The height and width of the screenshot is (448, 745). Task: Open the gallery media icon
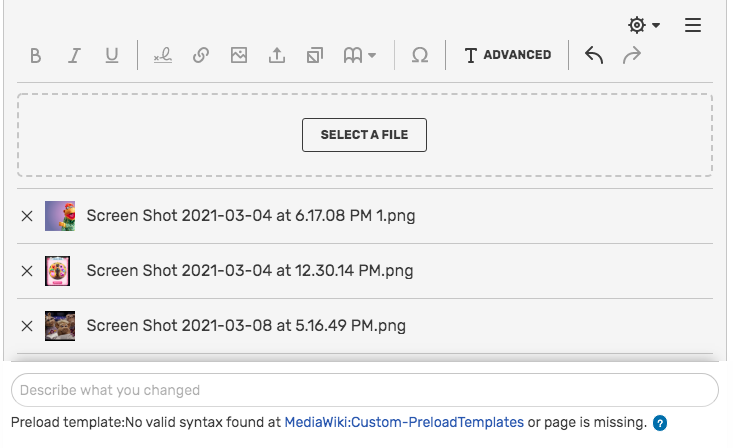pyautogui.click(x=315, y=56)
